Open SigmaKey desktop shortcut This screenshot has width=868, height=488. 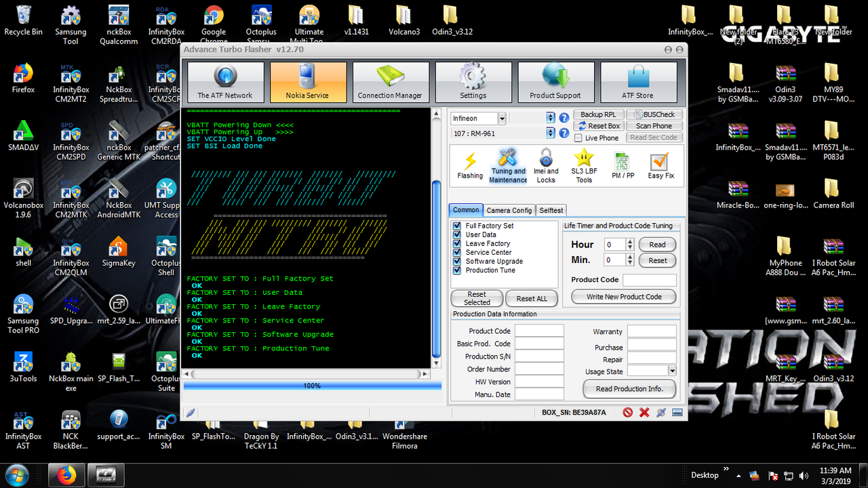click(119, 252)
